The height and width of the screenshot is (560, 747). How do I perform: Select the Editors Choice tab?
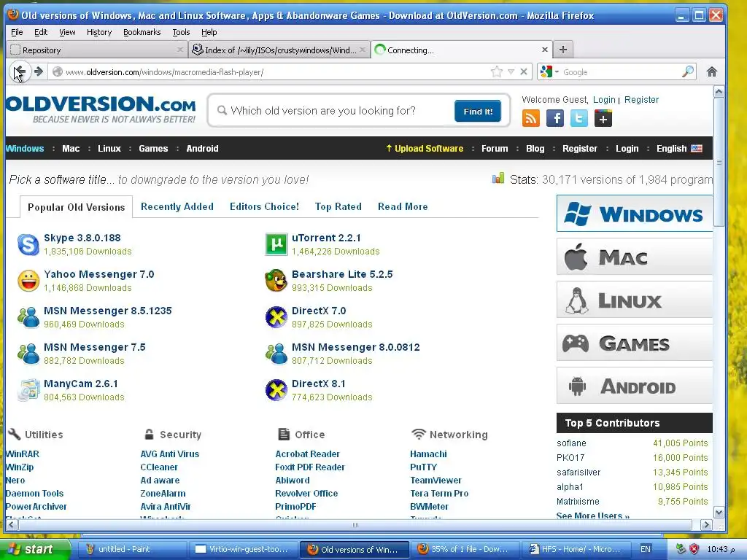[264, 206]
